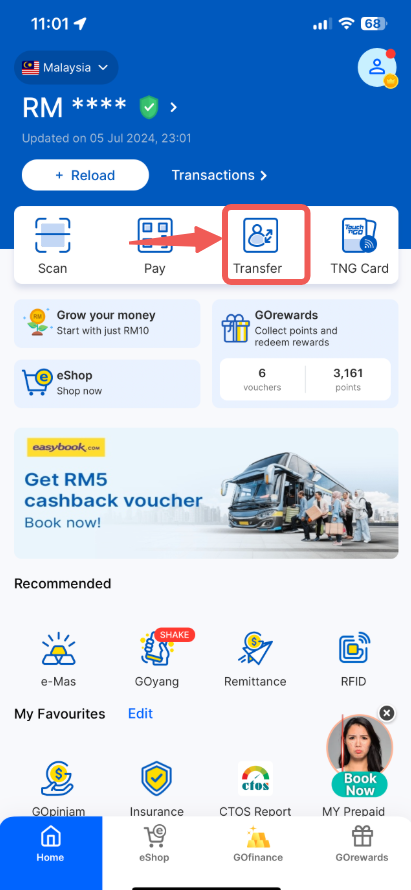This screenshot has width=411, height=890.
Task: Open e-Mas gold icon
Action: click(59, 649)
